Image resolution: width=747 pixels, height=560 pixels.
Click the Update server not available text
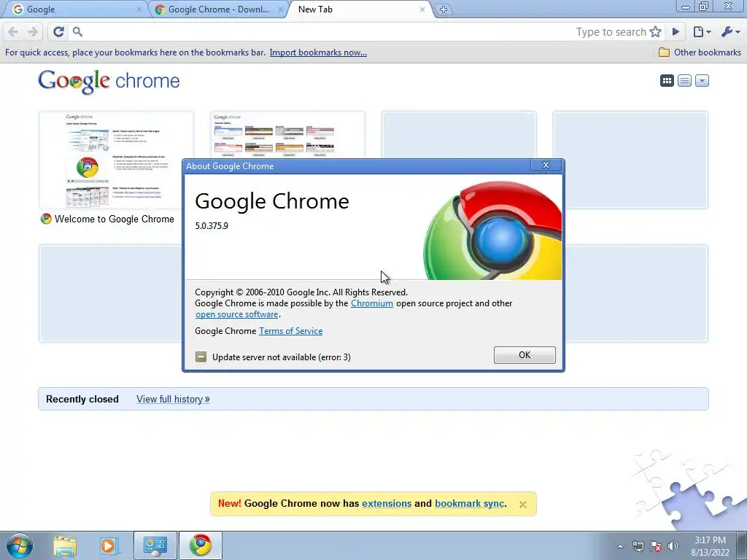[281, 357]
